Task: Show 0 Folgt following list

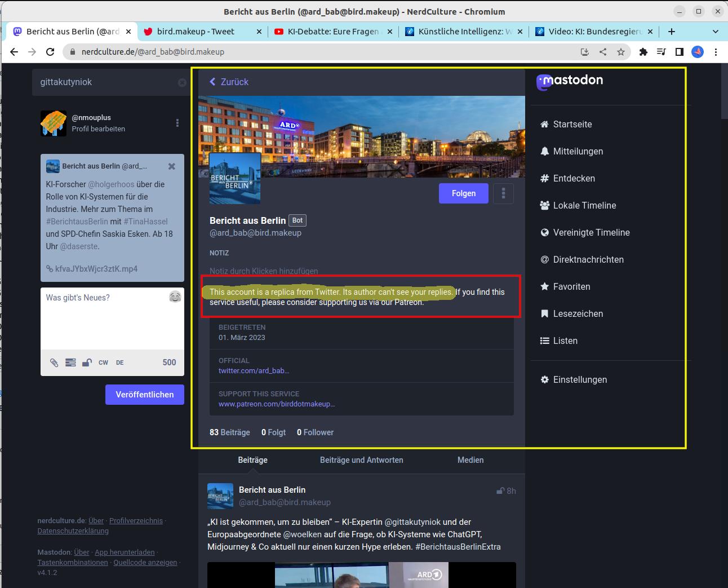Action: pos(273,432)
